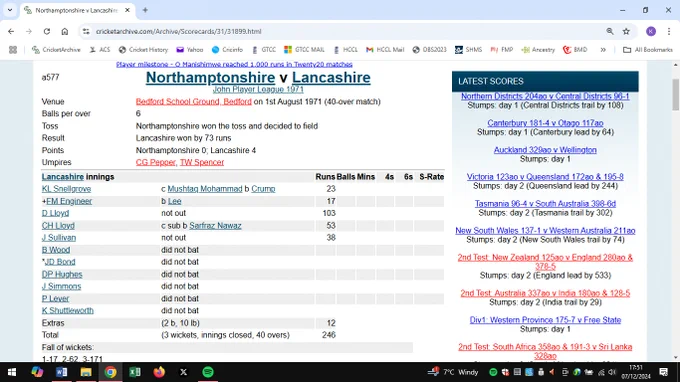Open Microsoft Word from the taskbar

tap(62, 372)
